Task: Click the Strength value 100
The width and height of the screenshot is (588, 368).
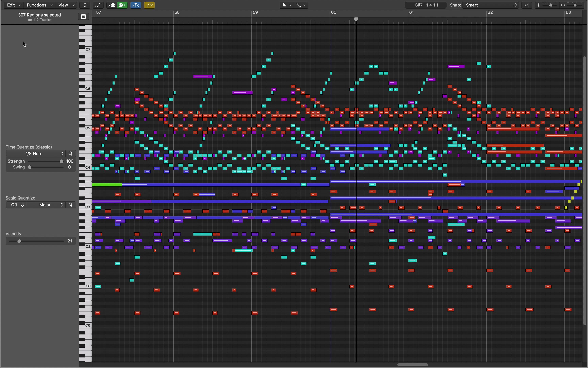Action: pyautogui.click(x=70, y=161)
